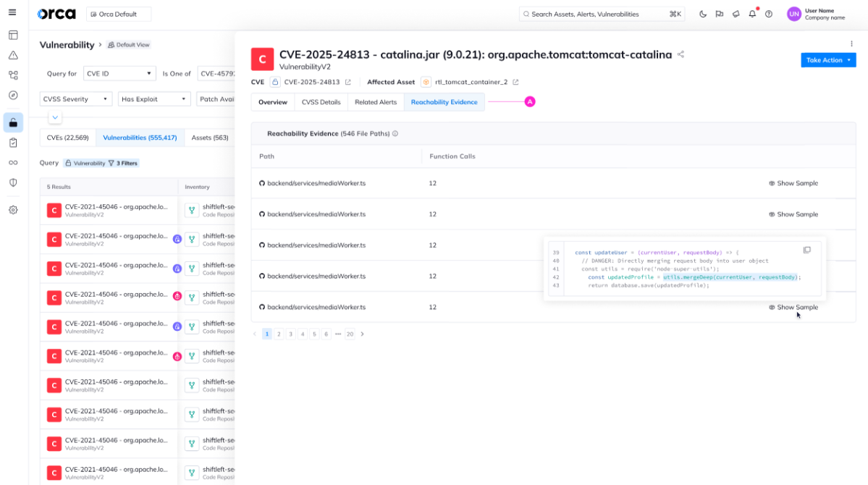Switch to the Related Alerts tab
The width and height of the screenshot is (868, 485).
tap(375, 102)
